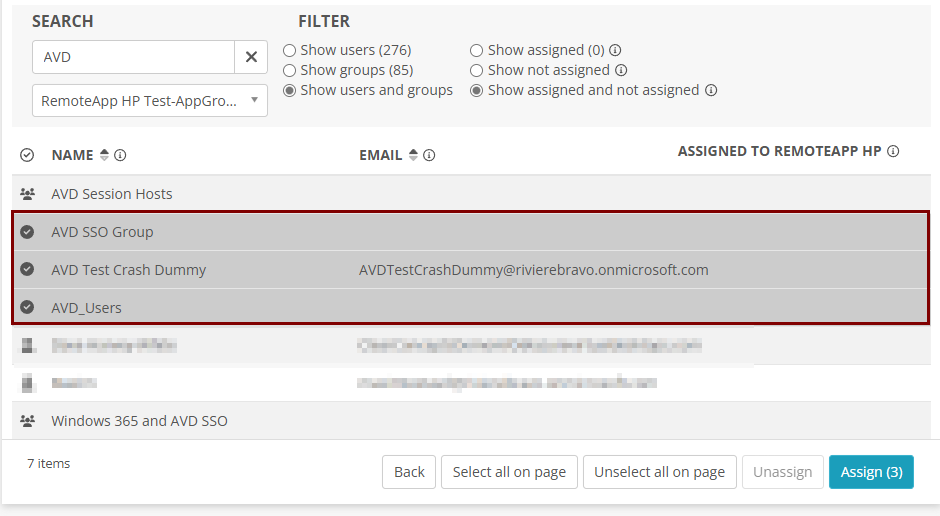Click group icon of AVD Session Hosts
This screenshot has height=516, width=940.
tap(27, 194)
